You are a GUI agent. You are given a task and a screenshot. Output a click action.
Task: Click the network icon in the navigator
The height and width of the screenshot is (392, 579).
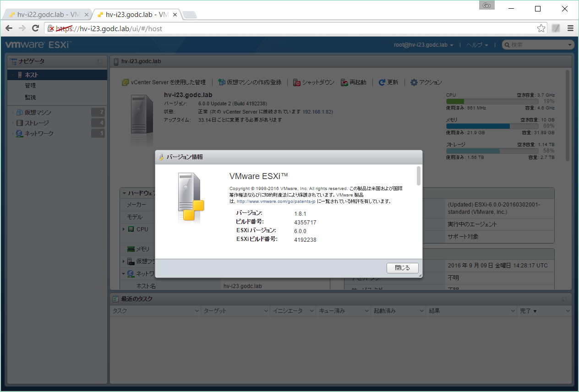pyautogui.click(x=20, y=133)
